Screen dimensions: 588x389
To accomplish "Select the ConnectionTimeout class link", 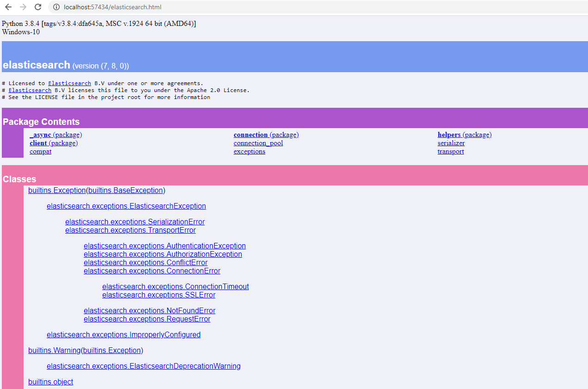I will click(175, 286).
